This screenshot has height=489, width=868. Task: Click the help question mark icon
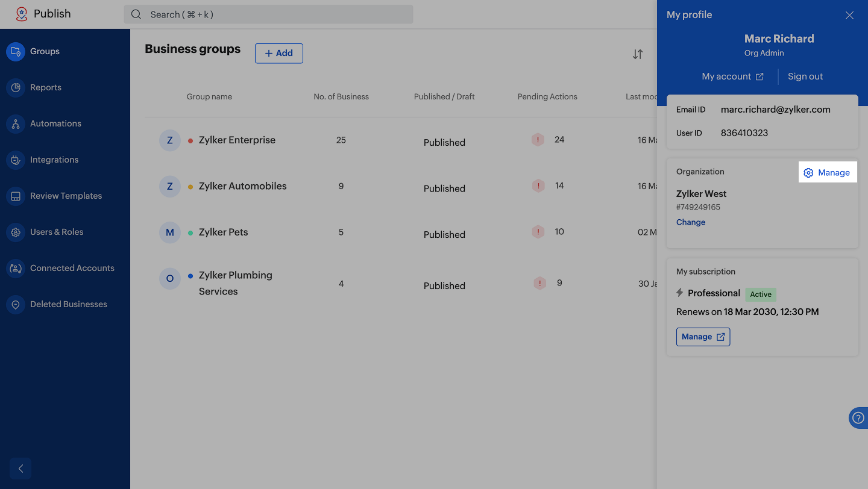pos(858,418)
